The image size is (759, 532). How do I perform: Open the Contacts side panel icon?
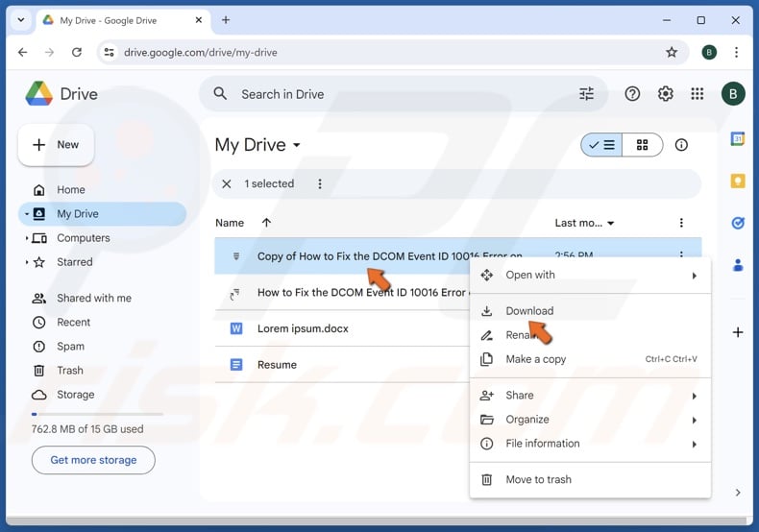click(x=737, y=265)
